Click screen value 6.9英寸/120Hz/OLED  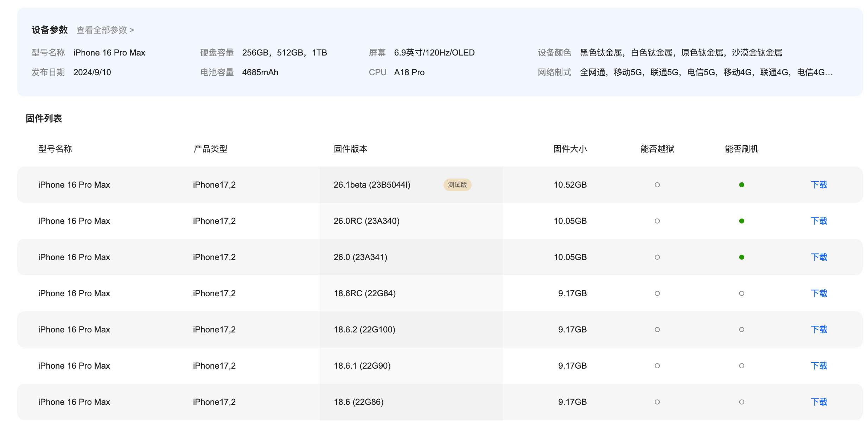[x=434, y=53]
